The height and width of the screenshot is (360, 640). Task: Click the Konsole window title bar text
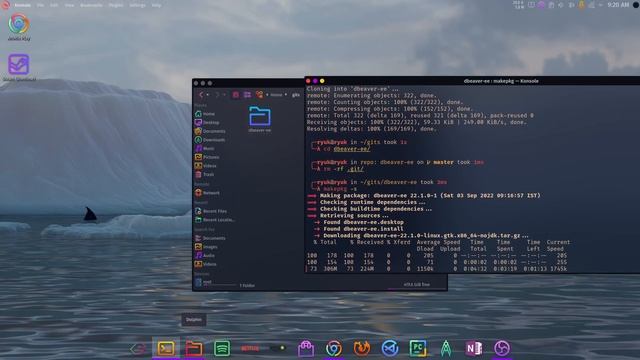[501, 81]
